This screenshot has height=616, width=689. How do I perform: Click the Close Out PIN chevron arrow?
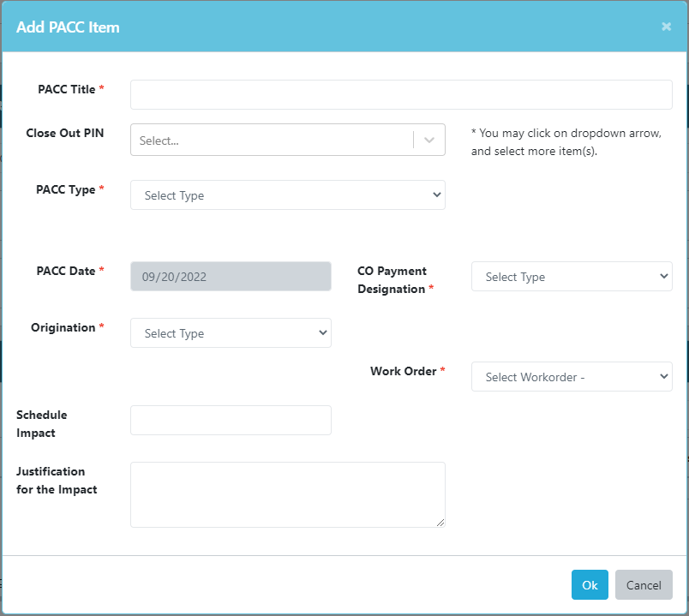tap(429, 141)
